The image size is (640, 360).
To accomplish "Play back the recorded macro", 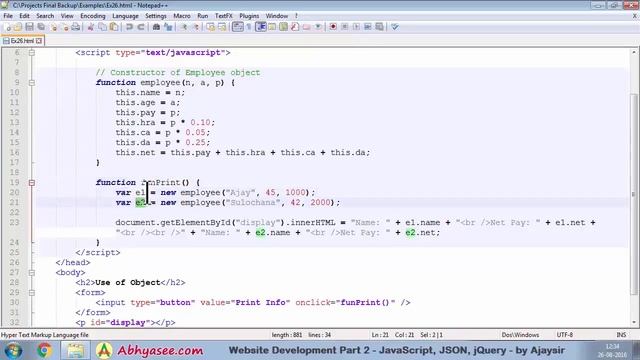I will 356,27.
